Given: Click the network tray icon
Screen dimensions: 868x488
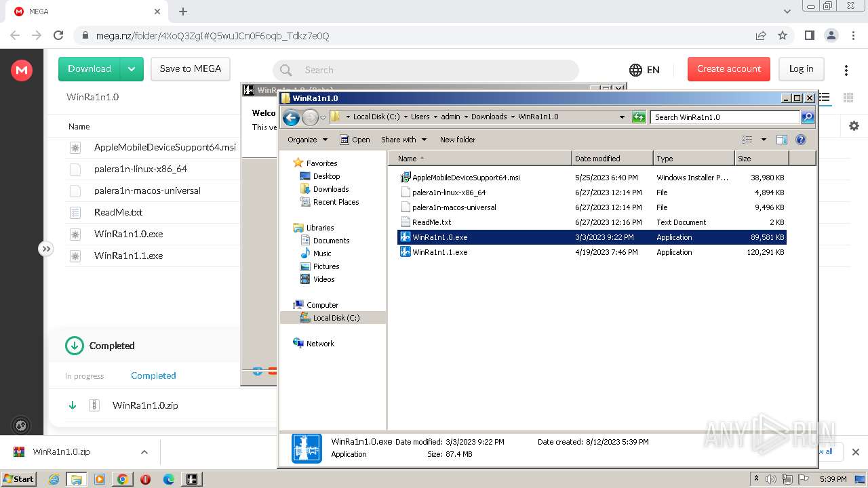Looking at the screenshot, I should (x=787, y=479).
